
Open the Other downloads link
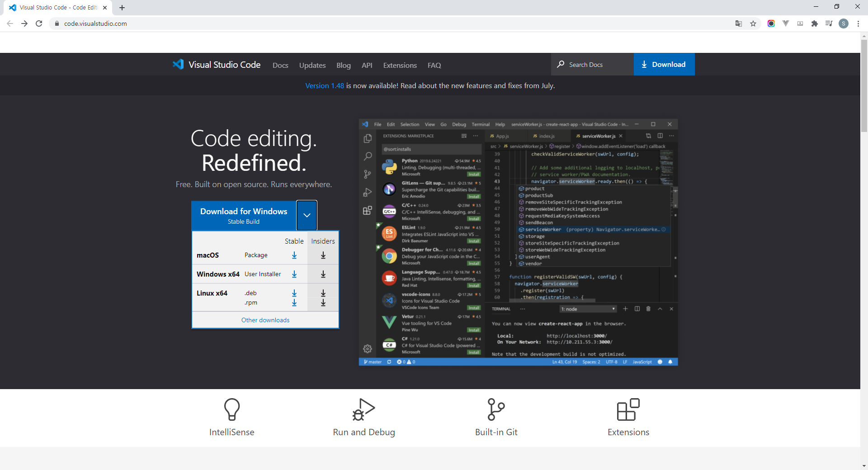[265, 320]
